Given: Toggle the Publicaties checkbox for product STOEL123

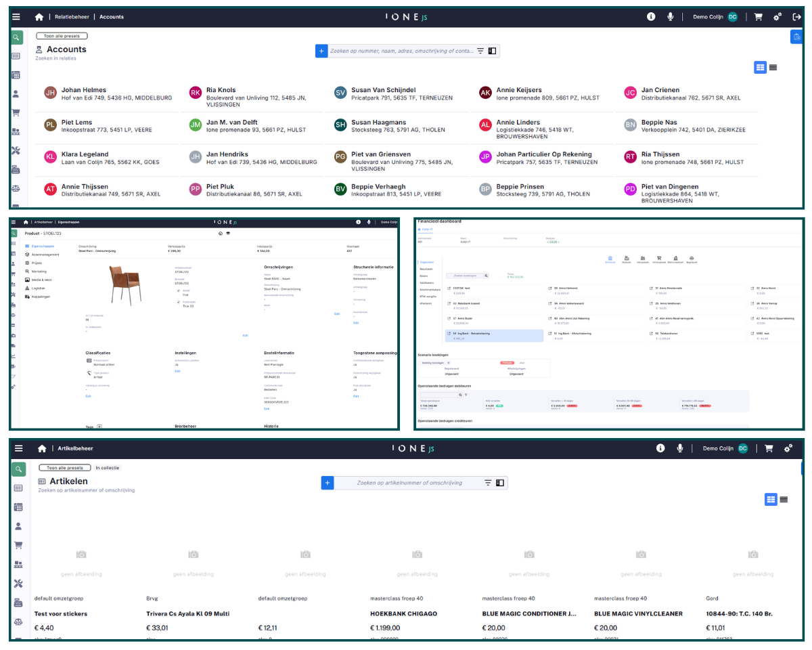Looking at the screenshot, I should [x=178, y=302].
